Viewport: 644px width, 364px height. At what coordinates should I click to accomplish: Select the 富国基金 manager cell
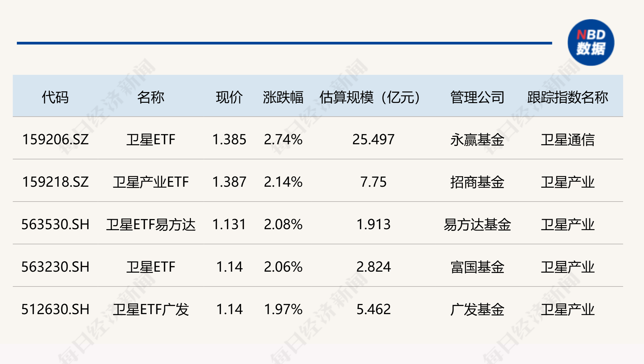point(477,267)
